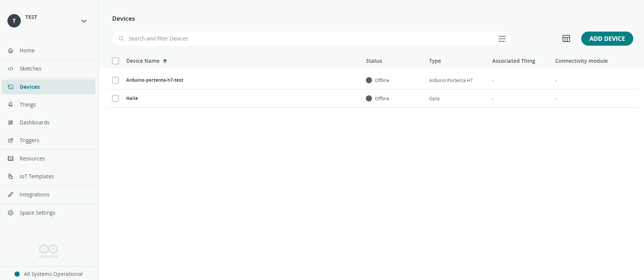Click the filter options icon in search bar

click(502, 39)
